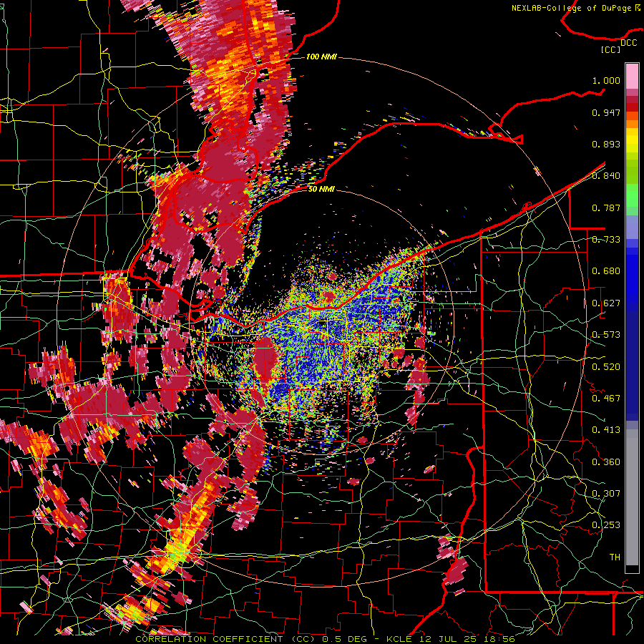Select the 0.733 scale value

606,240
